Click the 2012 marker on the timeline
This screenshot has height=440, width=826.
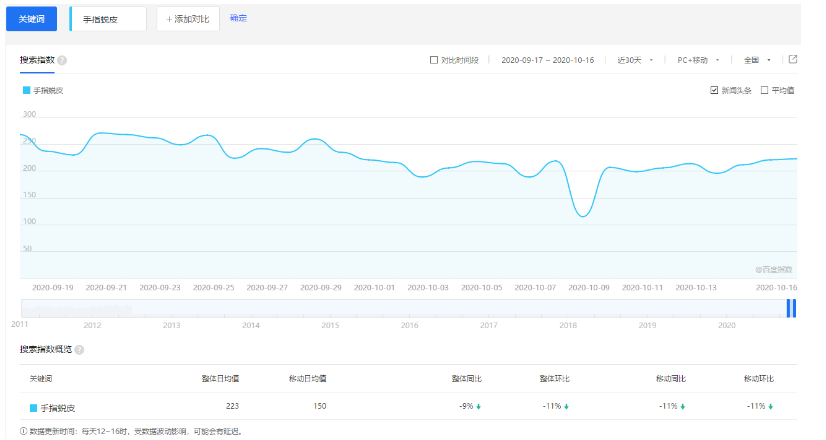coord(92,325)
